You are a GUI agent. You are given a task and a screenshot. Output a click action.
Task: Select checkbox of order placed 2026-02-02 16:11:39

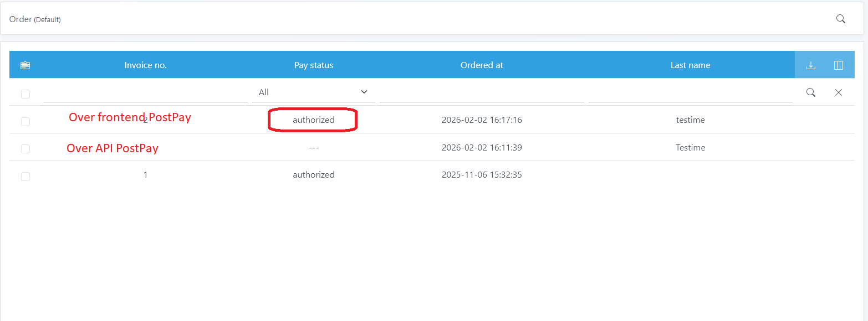[25, 149]
